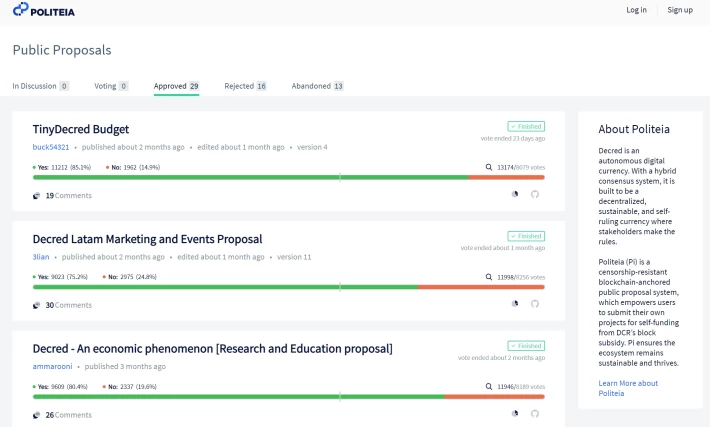Click the Log in link

click(x=636, y=10)
